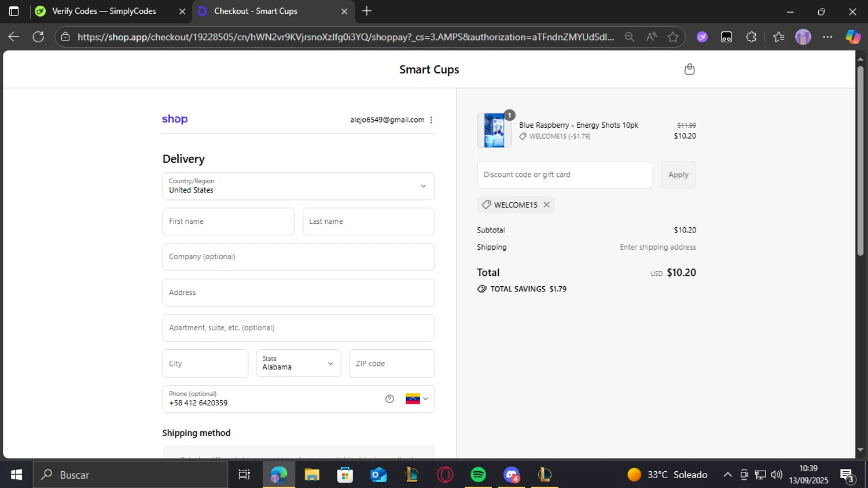Refresh the current page
This screenshot has height=488, width=868.
point(38,37)
